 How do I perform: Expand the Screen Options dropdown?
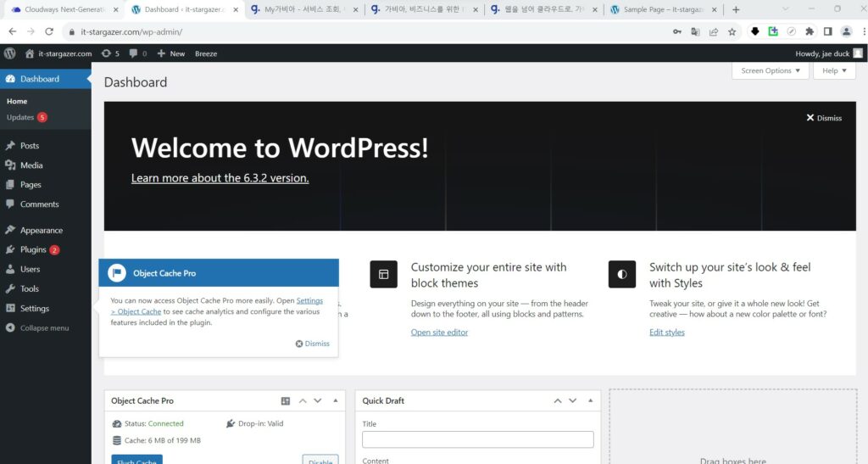coord(770,71)
